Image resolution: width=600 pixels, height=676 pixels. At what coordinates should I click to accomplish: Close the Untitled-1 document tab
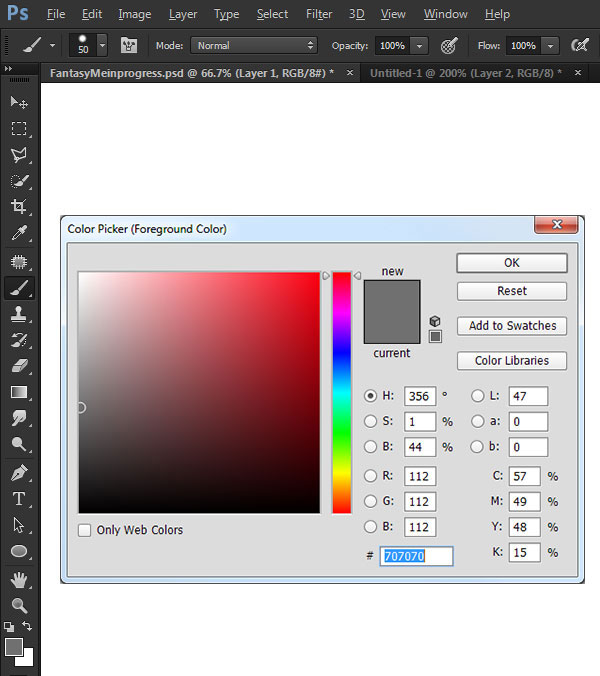tap(578, 73)
